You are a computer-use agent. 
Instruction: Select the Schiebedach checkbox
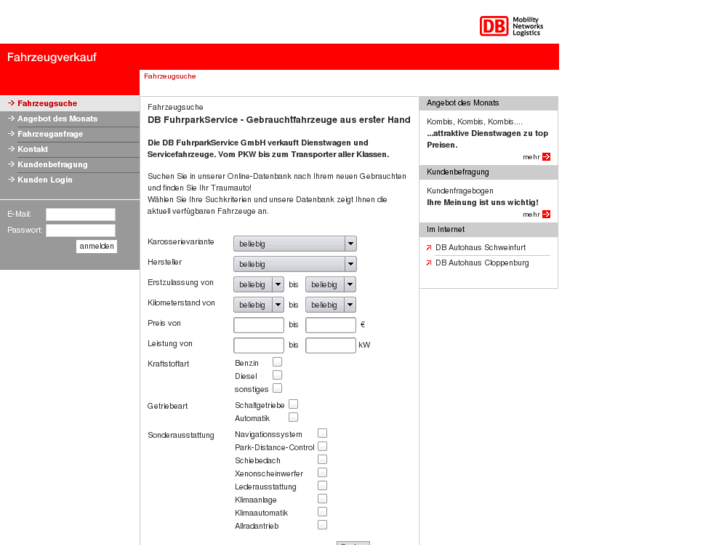(x=322, y=459)
